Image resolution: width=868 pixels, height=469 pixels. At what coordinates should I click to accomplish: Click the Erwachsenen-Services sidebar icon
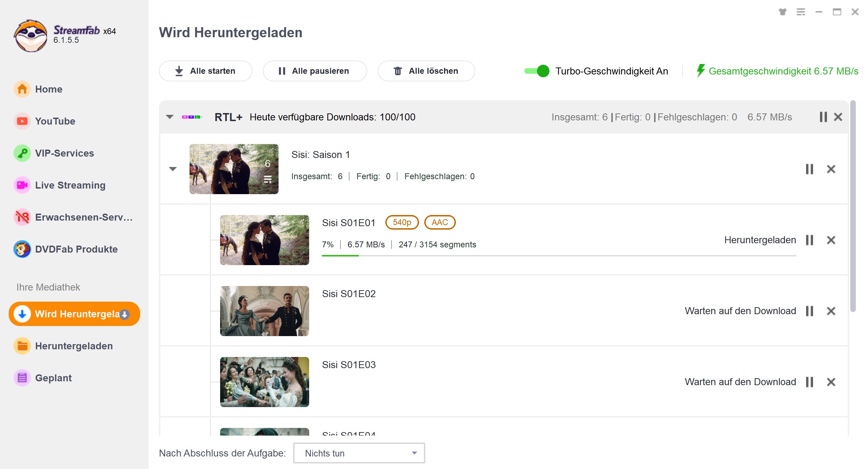point(21,217)
